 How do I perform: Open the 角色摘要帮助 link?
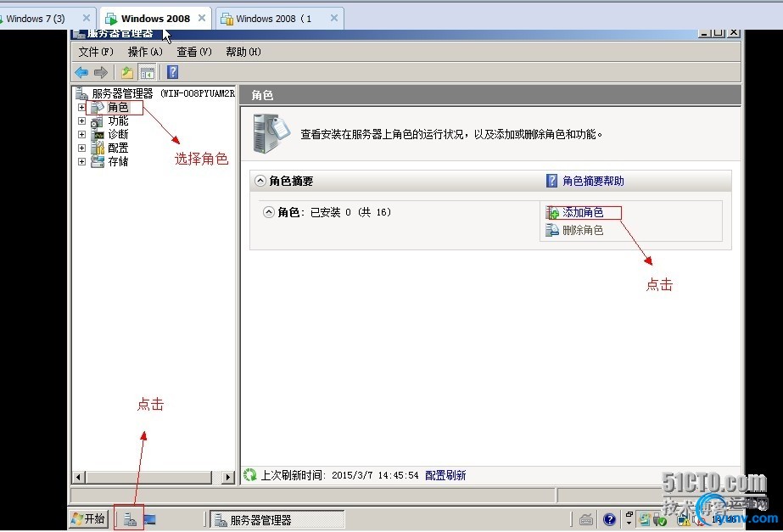(593, 181)
